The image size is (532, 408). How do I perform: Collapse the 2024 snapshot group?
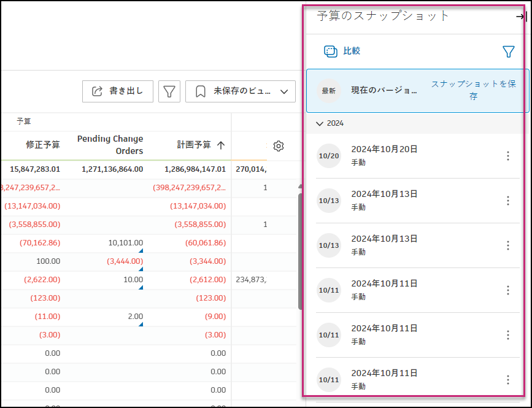[320, 123]
